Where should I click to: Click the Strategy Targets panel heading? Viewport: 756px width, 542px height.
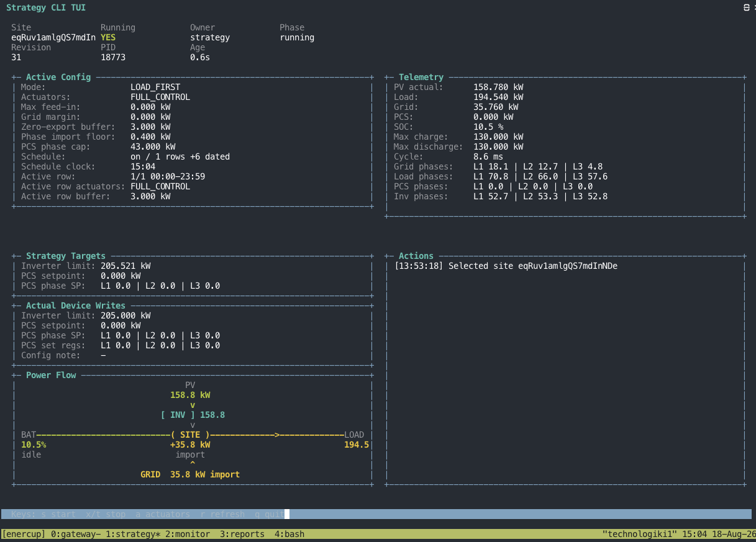point(66,256)
